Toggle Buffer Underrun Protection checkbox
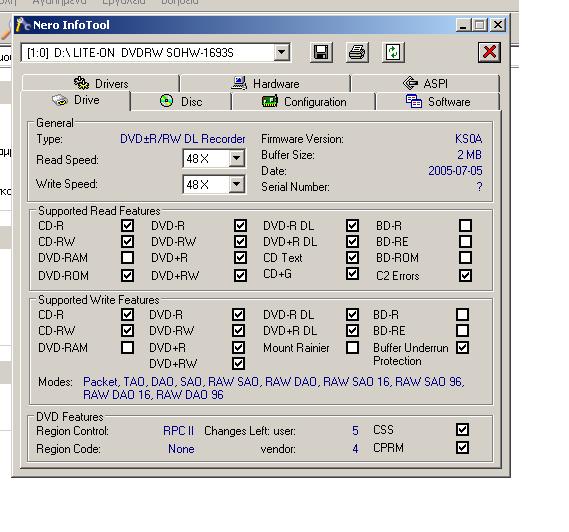Image resolution: width=569 pixels, height=532 pixels. 462,347
